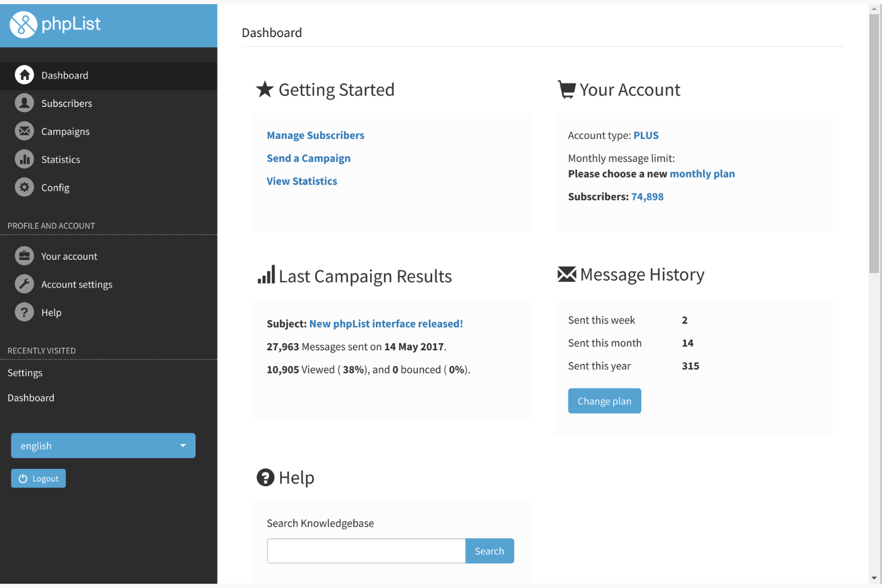Click the Logout button
The height and width of the screenshot is (588, 882).
click(x=38, y=478)
